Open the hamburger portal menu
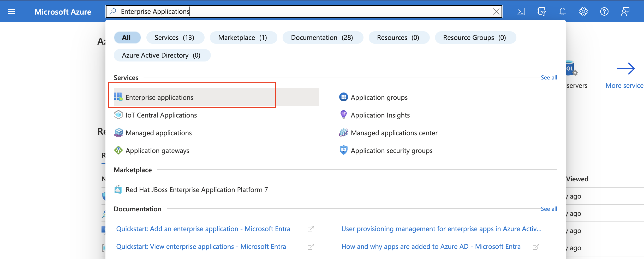This screenshot has height=259, width=644. (x=11, y=11)
